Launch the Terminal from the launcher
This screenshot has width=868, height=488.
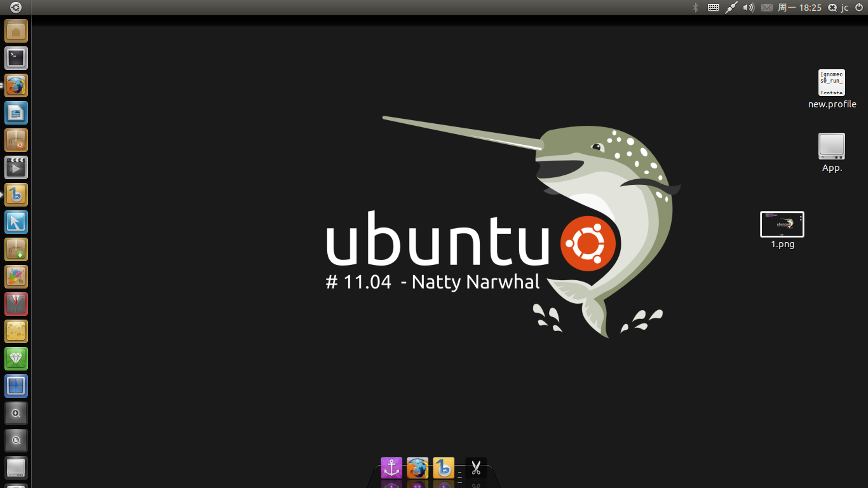click(16, 58)
